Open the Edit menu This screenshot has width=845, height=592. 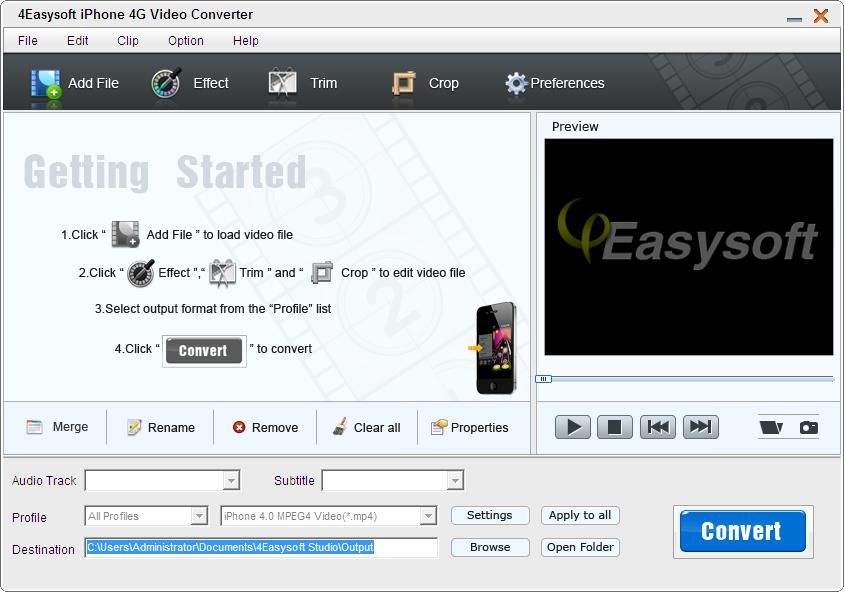point(78,41)
